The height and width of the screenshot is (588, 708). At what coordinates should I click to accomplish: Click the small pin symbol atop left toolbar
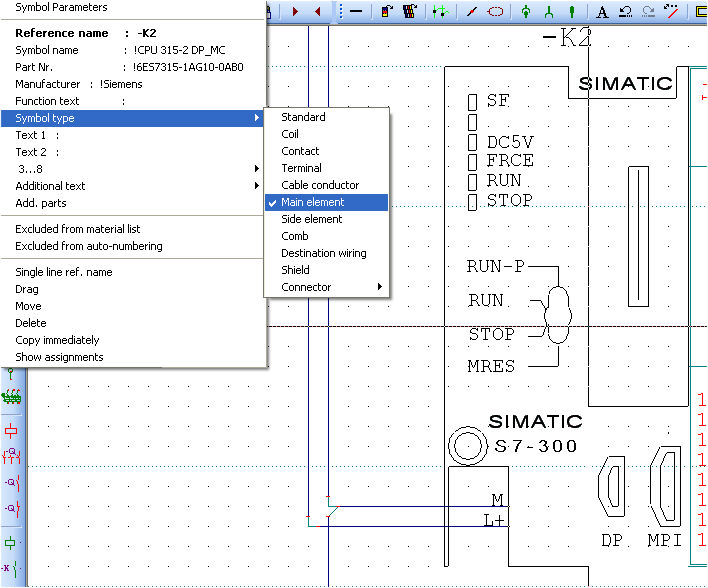(x=11, y=374)
